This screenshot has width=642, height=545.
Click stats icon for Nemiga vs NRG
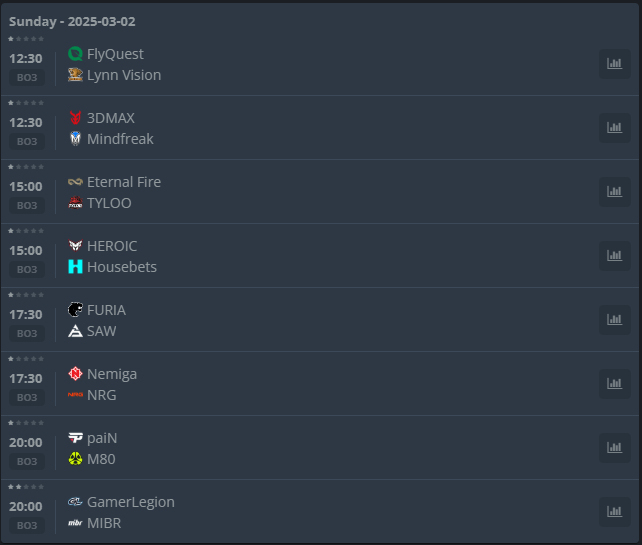[x=614, y=384]
